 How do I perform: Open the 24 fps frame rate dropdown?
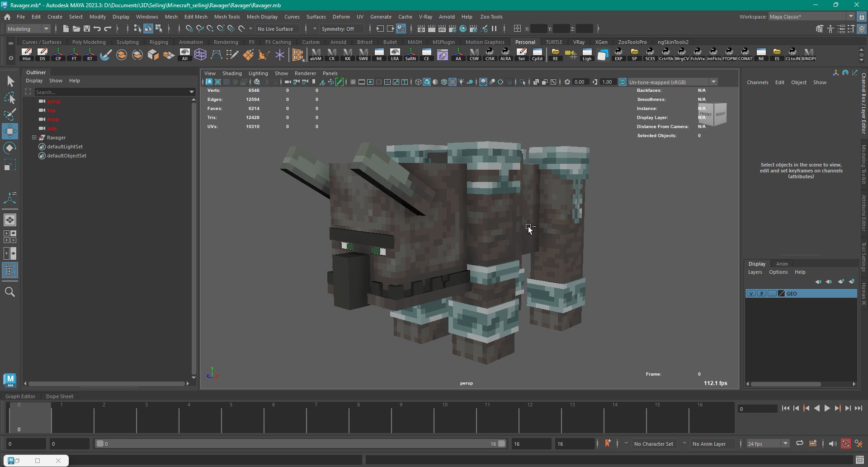point(768,443)
